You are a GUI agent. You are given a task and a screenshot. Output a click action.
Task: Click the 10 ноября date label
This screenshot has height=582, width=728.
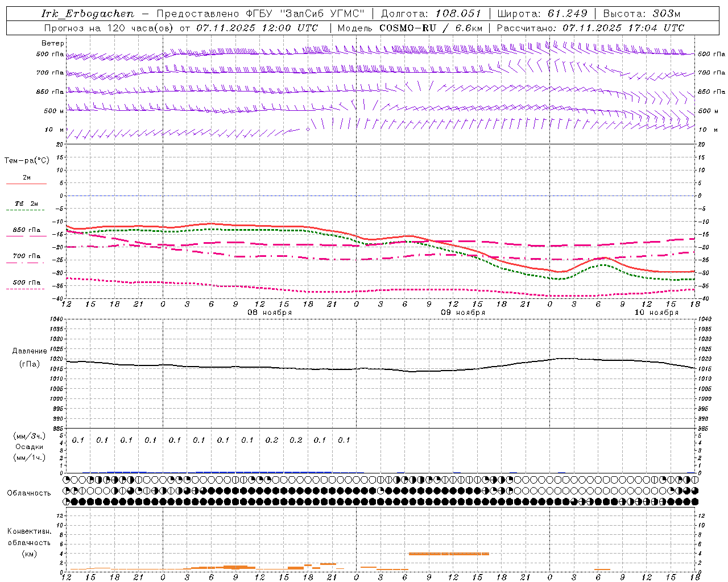(656, 313)
